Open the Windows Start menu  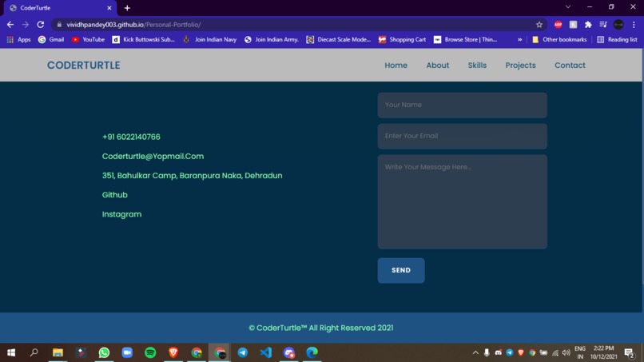click(x=11, y=352)
